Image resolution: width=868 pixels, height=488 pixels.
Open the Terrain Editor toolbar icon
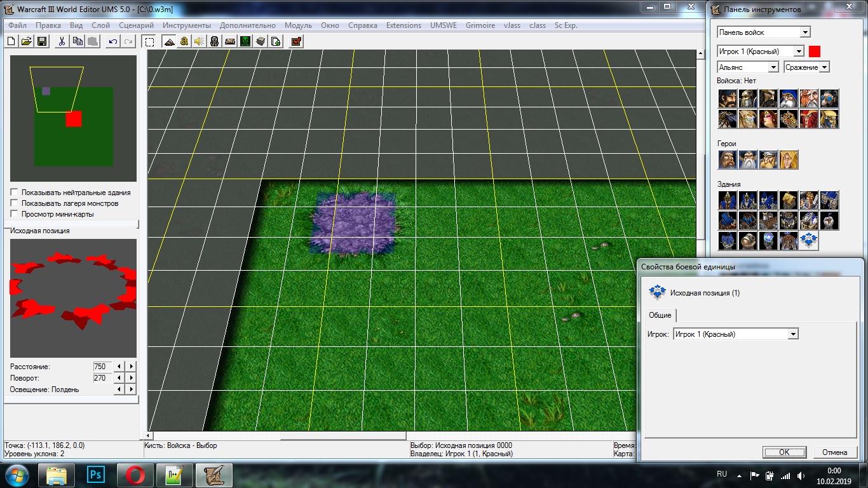point(168,41)
